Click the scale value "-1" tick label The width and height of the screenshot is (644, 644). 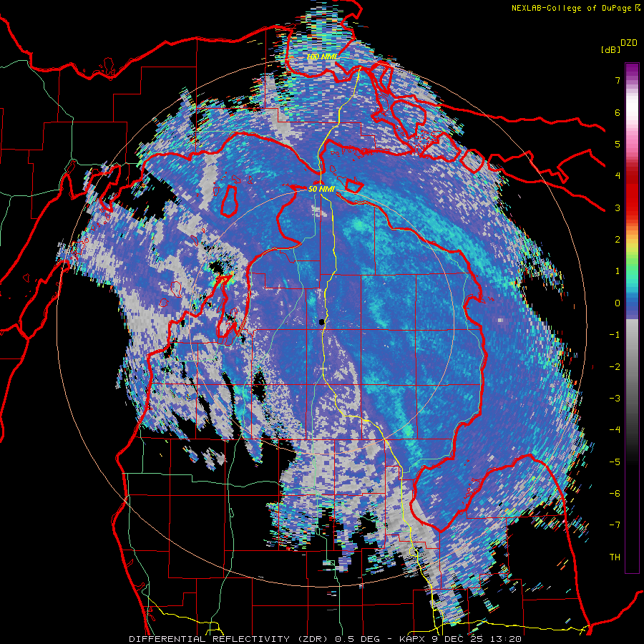[x=615, y=335]
